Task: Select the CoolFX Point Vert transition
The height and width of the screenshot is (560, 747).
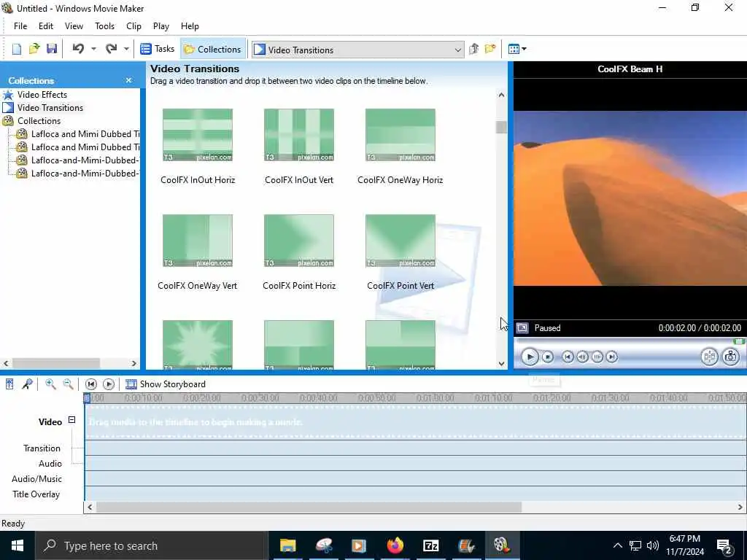Action: point(400,241)
